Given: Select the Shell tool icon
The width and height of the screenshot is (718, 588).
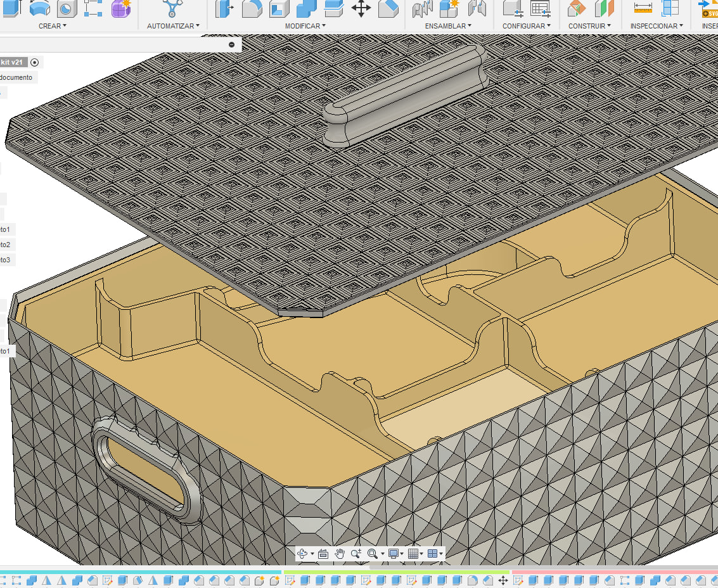Looking at the screenshot, I should tap(279, 9).
